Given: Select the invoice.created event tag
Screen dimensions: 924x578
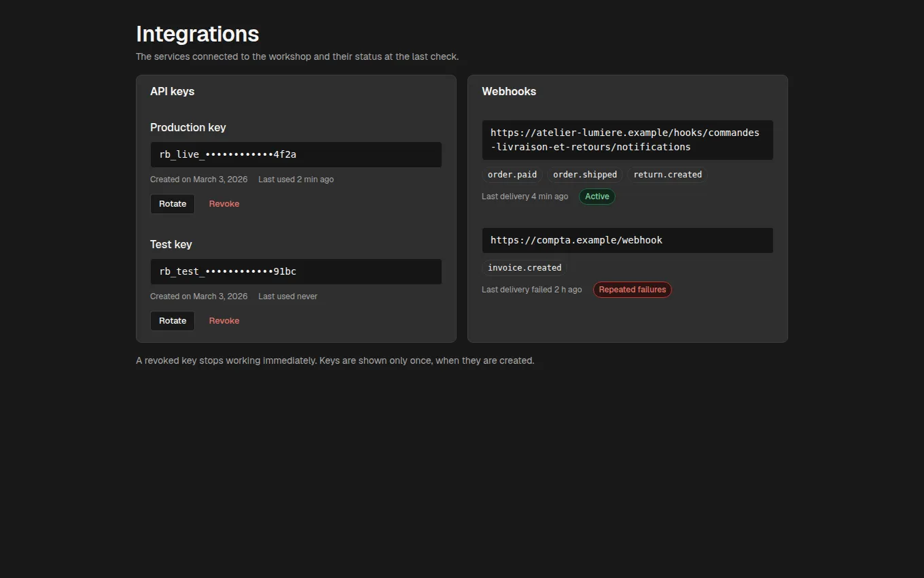Looking at the screenshot, I should (525, 268).
